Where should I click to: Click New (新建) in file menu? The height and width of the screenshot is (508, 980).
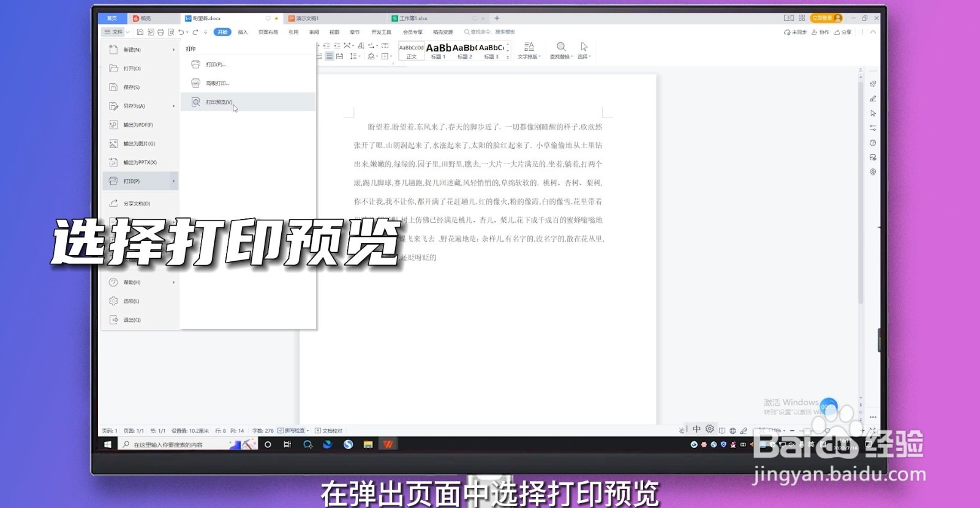click(x=140, y=50)
